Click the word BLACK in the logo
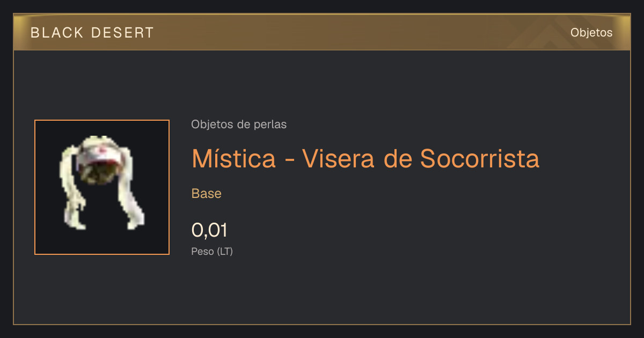This screenshot has height=338, width=644. (57, 33)
